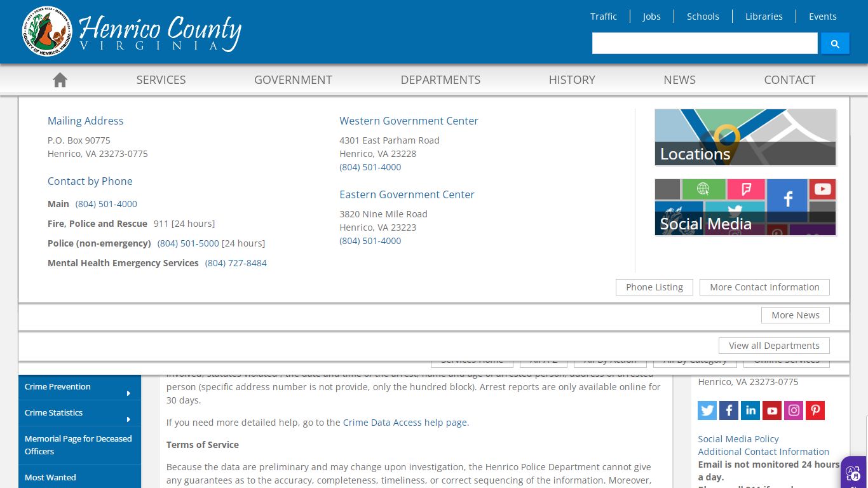This screenshot has height=488, width=868.
Task: Open the DEPARTMENTS menu
Action: (x=440, y=80)
